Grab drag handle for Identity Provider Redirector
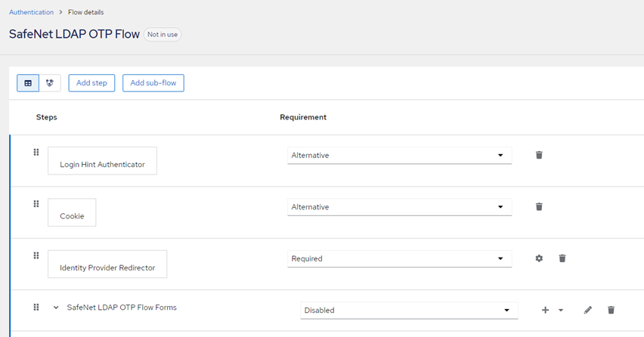This screenshot has height=337, width=644. (x=36, y=255)
